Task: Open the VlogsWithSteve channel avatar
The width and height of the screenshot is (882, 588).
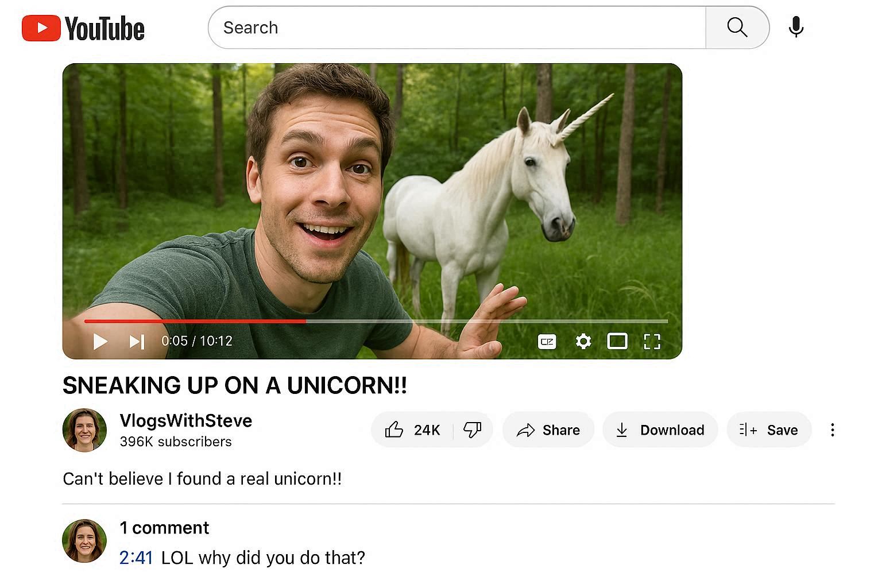Action: pyautogui.click(x=84, y=430)
